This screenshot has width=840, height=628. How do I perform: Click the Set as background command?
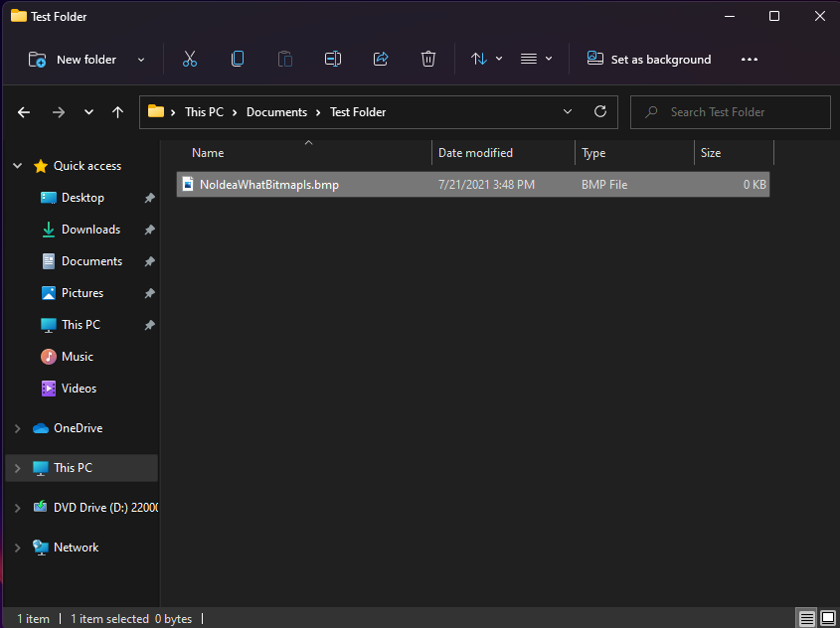click(648, 59)
